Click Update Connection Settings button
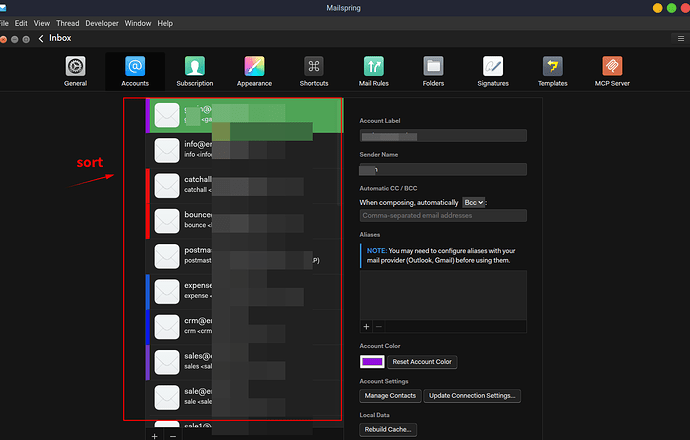690x440 pixels. (x=472, y=396)
